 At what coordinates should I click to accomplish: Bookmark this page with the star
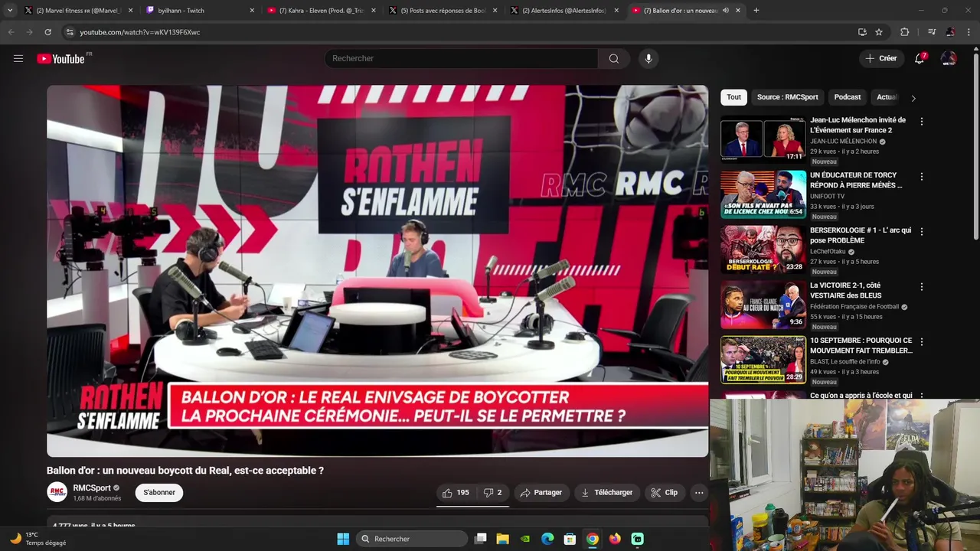879,32
